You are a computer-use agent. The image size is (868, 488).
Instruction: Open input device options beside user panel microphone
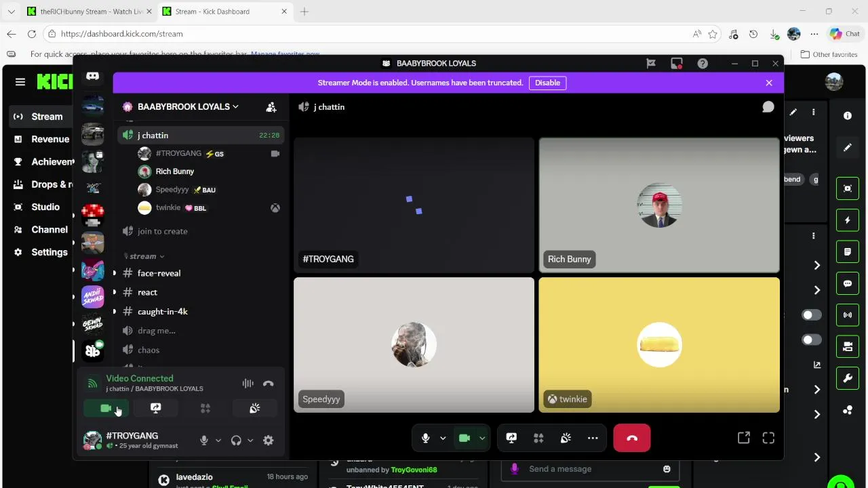218,441
